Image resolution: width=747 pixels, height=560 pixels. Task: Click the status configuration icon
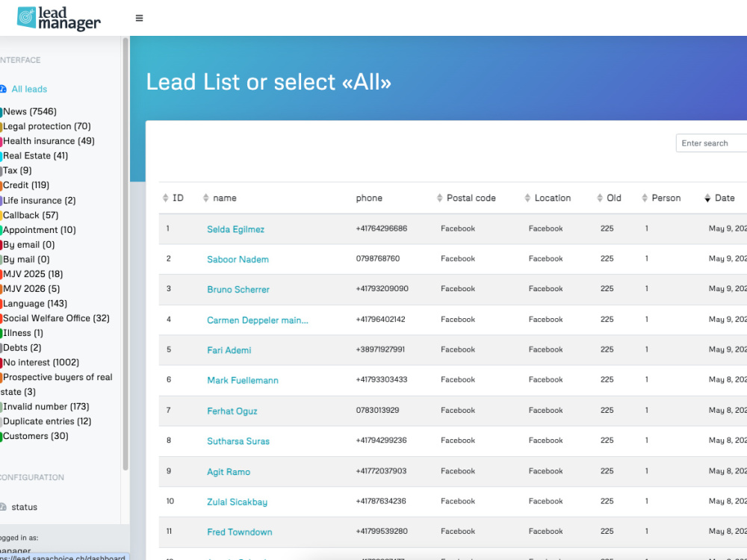(3, 507)
